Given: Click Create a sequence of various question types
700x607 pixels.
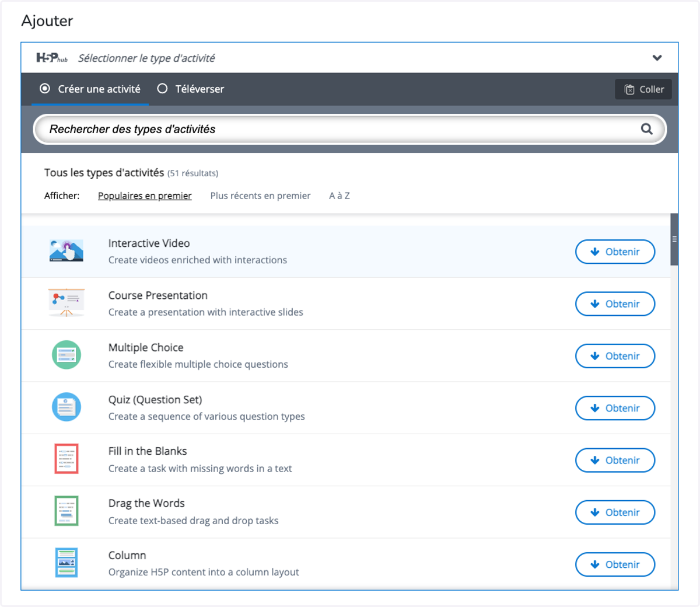Looking at the screenshot, I should [206, 416].
